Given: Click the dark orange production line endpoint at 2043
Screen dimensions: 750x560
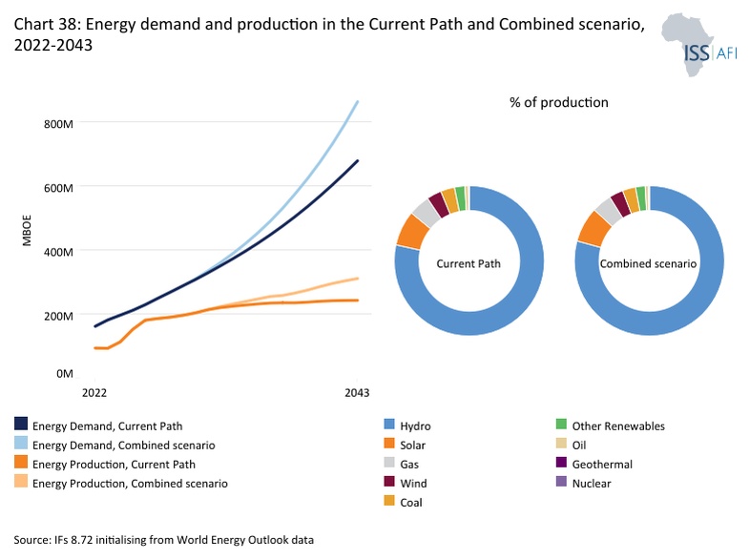Looking at the screenshot, I should pyautogui.click(x=357, y=301).
